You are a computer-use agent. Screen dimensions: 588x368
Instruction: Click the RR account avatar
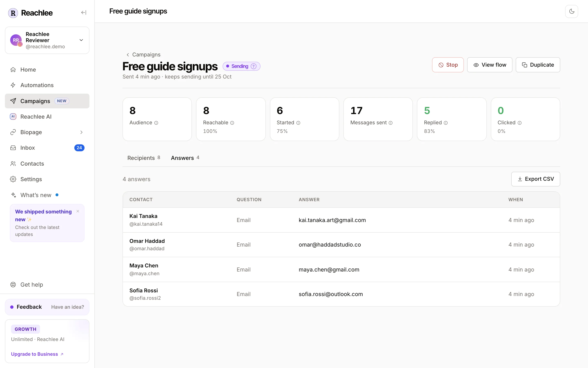click(16, 40)
